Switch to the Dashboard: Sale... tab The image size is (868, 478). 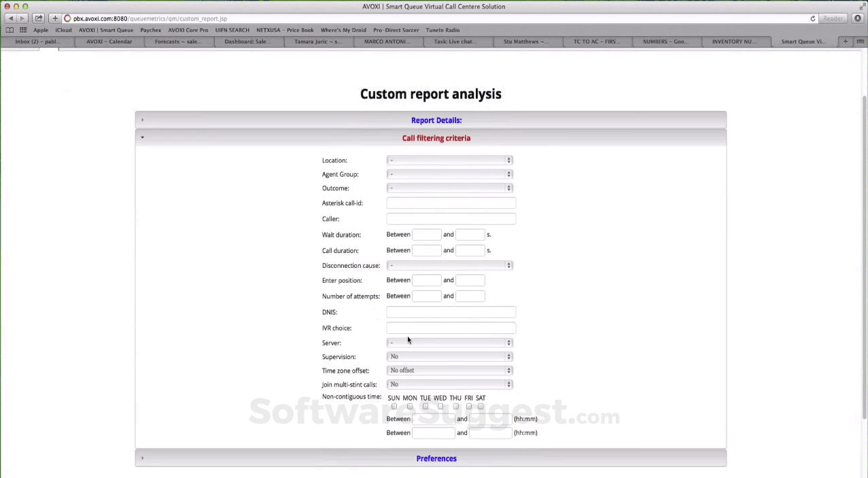click(x=247, y=41)
